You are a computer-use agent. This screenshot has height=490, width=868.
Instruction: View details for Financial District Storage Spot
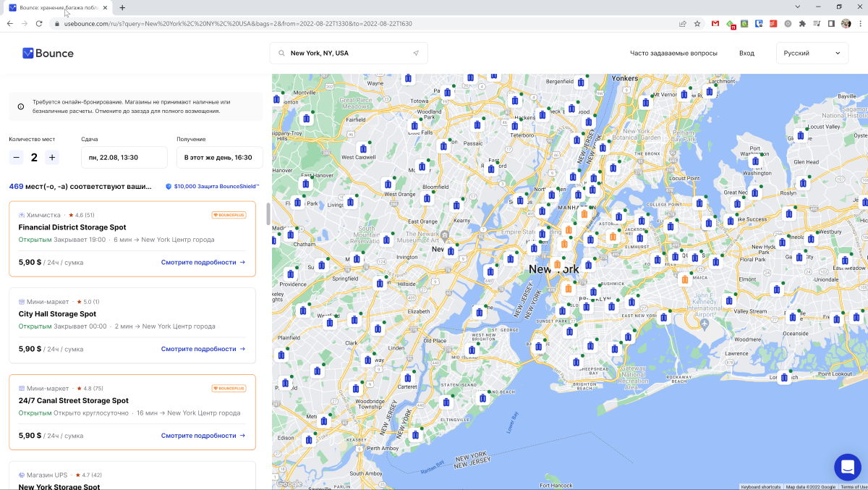point(203,262)
